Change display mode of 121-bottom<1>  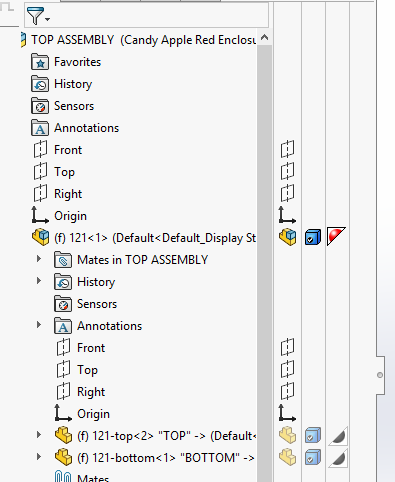point(313,457)
